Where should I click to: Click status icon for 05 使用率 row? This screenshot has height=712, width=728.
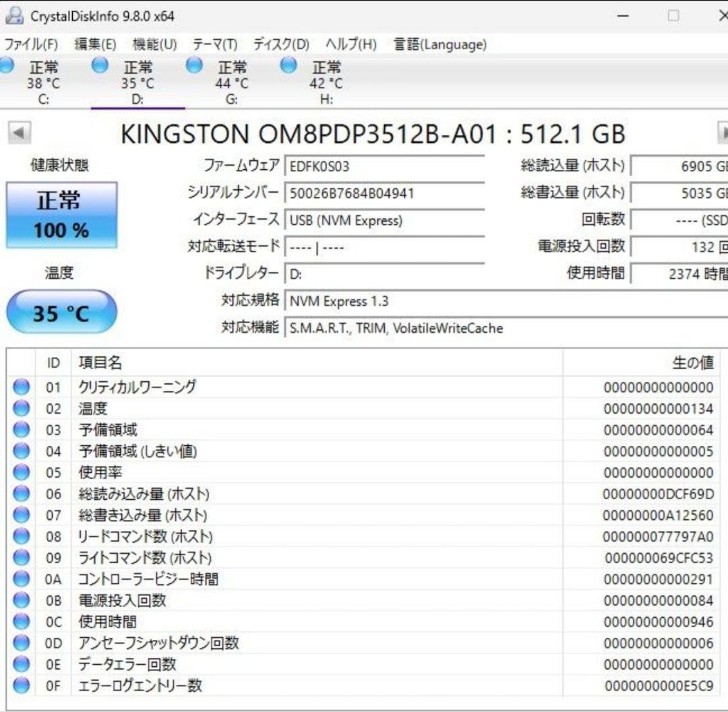(22, 472)
